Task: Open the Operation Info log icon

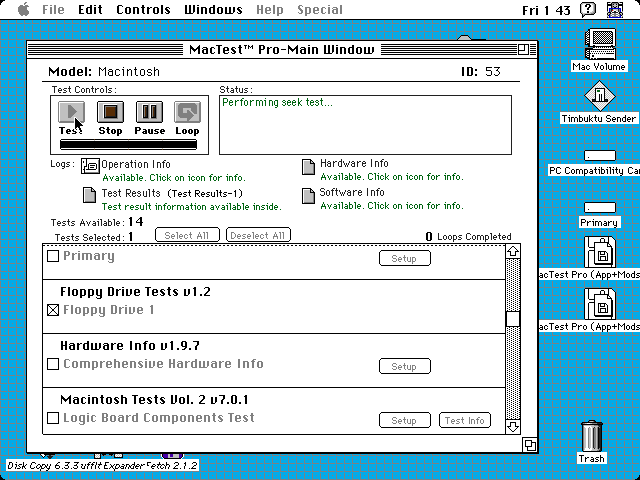Action: pyautogui.click(x=90, y=166)
